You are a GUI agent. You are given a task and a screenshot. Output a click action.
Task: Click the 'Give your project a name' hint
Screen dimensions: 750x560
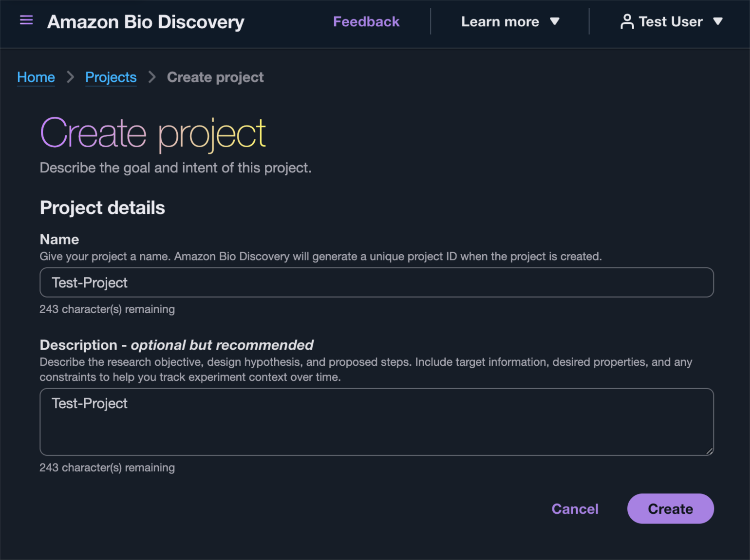click(321, 257)
